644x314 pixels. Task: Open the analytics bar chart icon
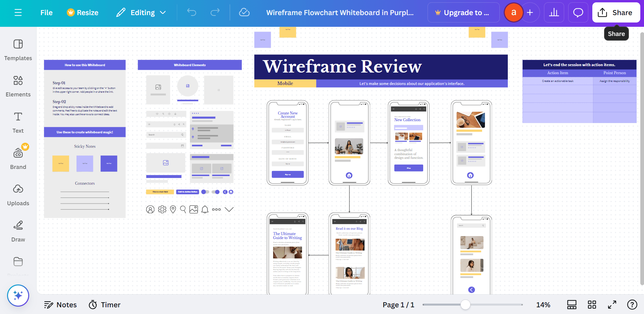[x=554, y=13]
